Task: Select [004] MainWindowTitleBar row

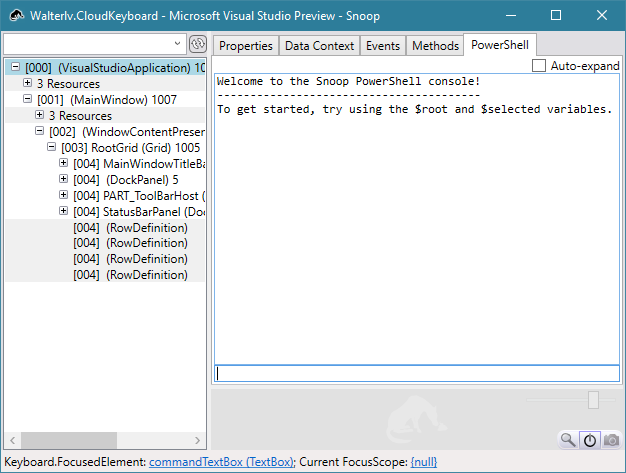Action: [x=139, y=164]
